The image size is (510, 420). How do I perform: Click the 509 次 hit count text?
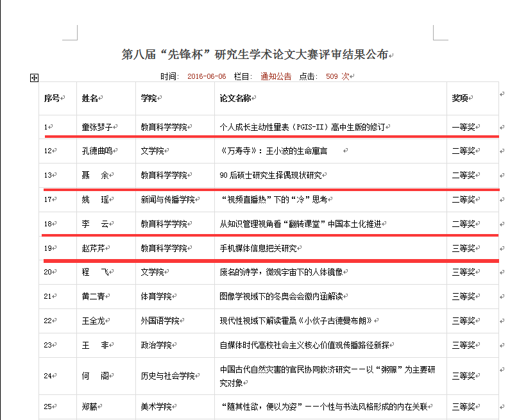[337, 76]
